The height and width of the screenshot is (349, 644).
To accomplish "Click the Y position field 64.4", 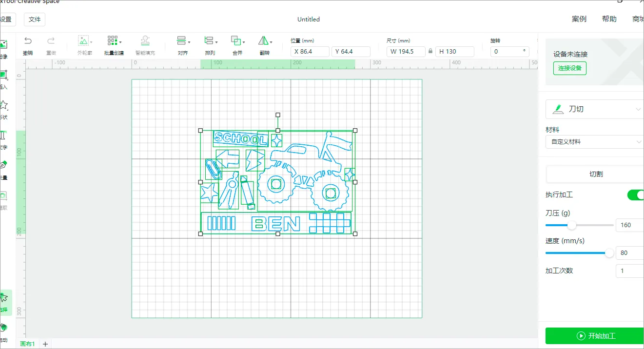I will point(351,51).
